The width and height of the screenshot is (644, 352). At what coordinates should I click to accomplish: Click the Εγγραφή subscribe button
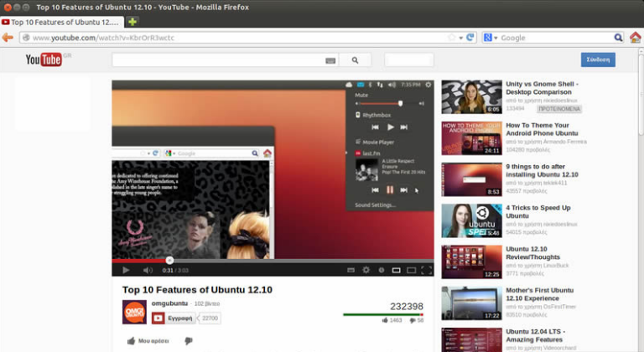(174, 318)
